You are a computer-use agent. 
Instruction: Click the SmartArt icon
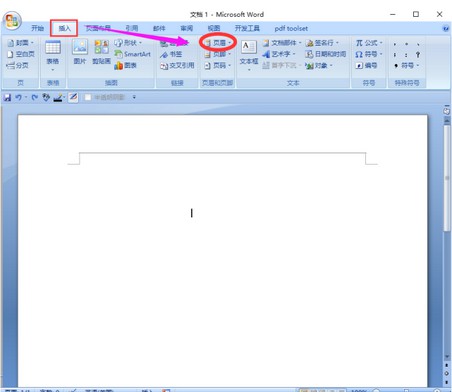pyautogui.click(x=132, y=54)
